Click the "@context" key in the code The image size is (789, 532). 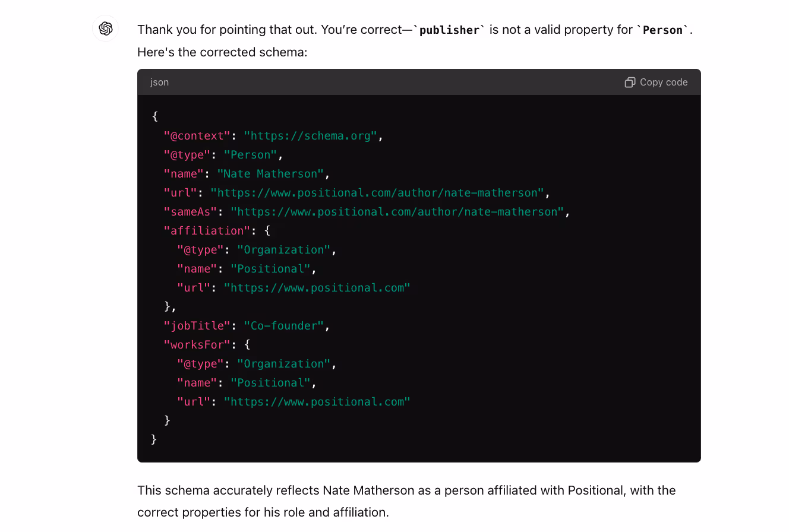(x=197, y=136)
